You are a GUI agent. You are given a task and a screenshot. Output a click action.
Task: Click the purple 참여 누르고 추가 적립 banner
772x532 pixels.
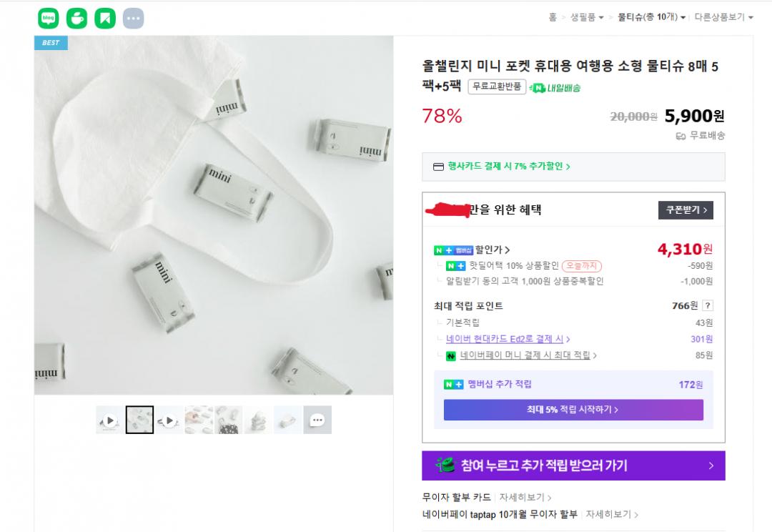(573, 465)
